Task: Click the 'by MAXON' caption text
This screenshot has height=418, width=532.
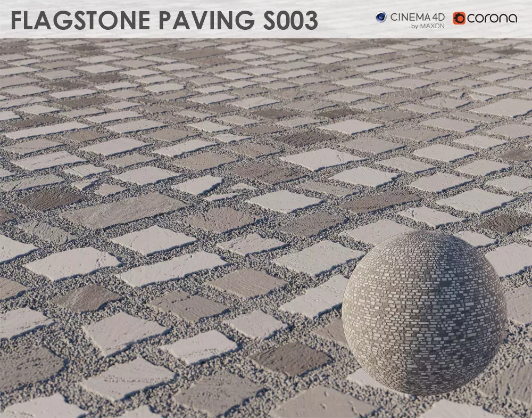Action: 428,26
